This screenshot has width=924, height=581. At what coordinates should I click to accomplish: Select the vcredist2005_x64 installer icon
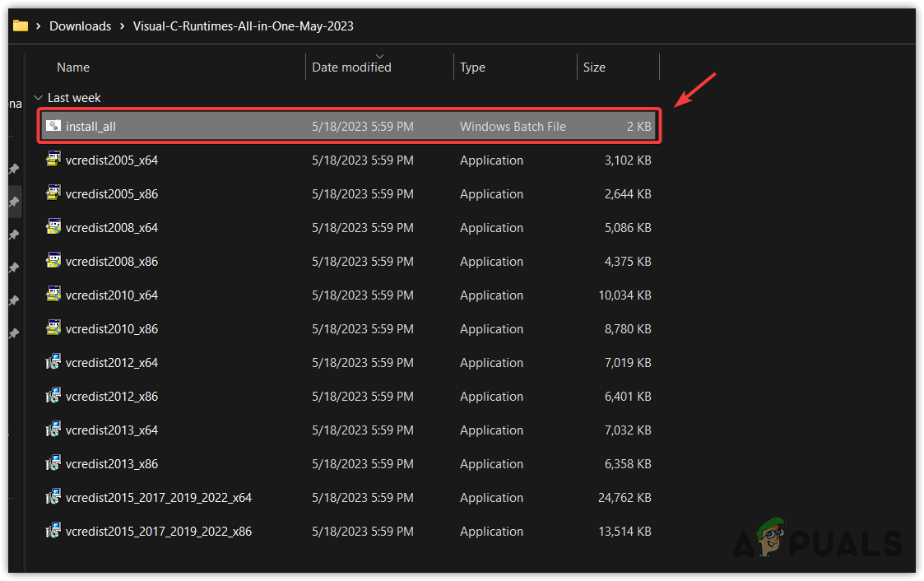click(53, 160)
